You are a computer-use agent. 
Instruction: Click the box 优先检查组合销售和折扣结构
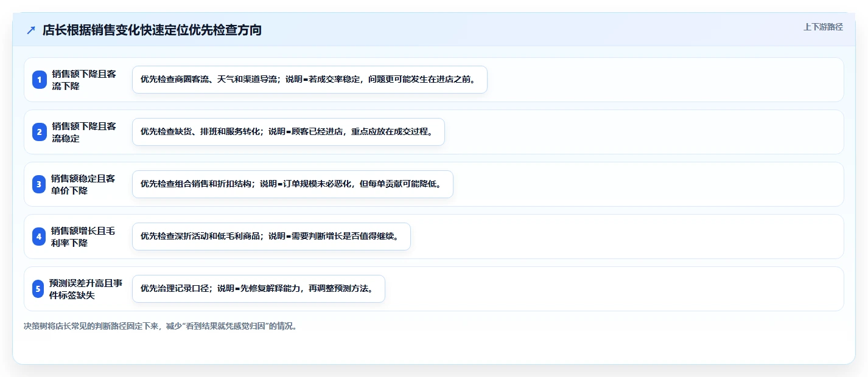point(293,184)
